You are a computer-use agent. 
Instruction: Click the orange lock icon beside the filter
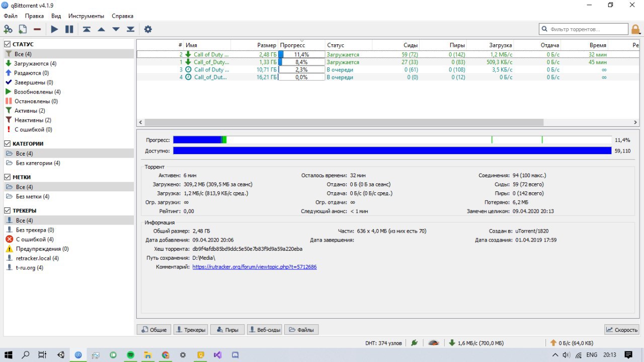[636, 29]
